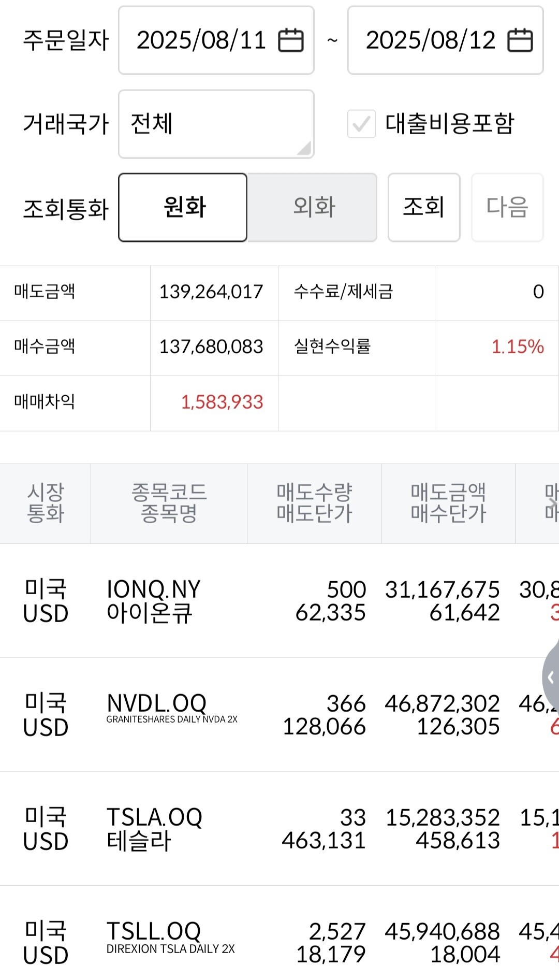The width and height of the screenshot is (559, 980).
Task: Click the 시장 통화 column header
Action: [46, 503]
